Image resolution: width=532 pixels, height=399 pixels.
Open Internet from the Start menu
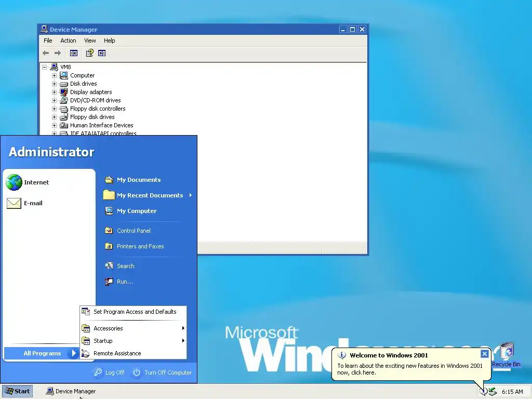28,182
